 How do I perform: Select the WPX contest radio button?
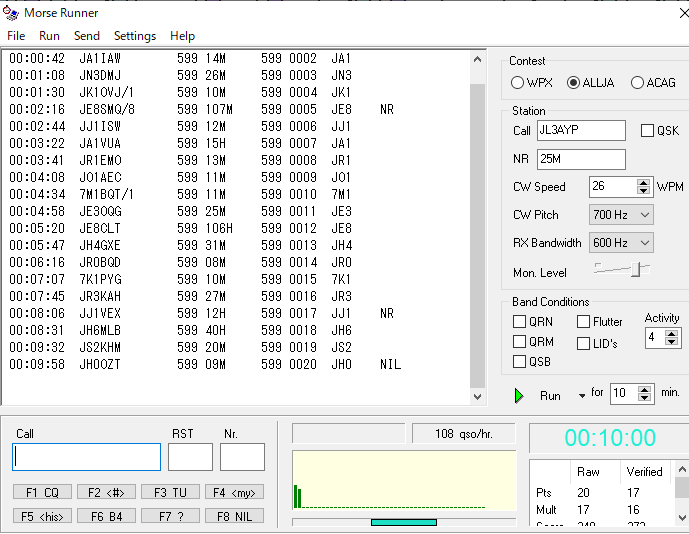pos(517,83)
